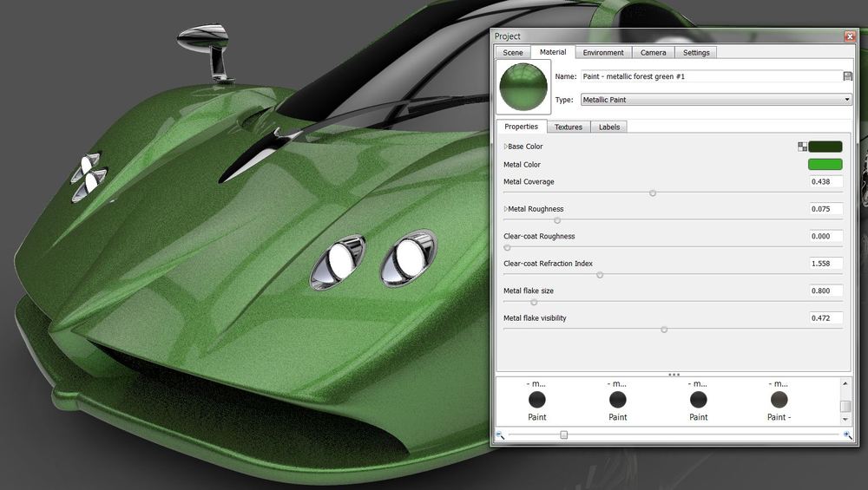Select the first Paint material thumbnail
Image resolution: width=868 pixels, height=490 pixels.
537,400
